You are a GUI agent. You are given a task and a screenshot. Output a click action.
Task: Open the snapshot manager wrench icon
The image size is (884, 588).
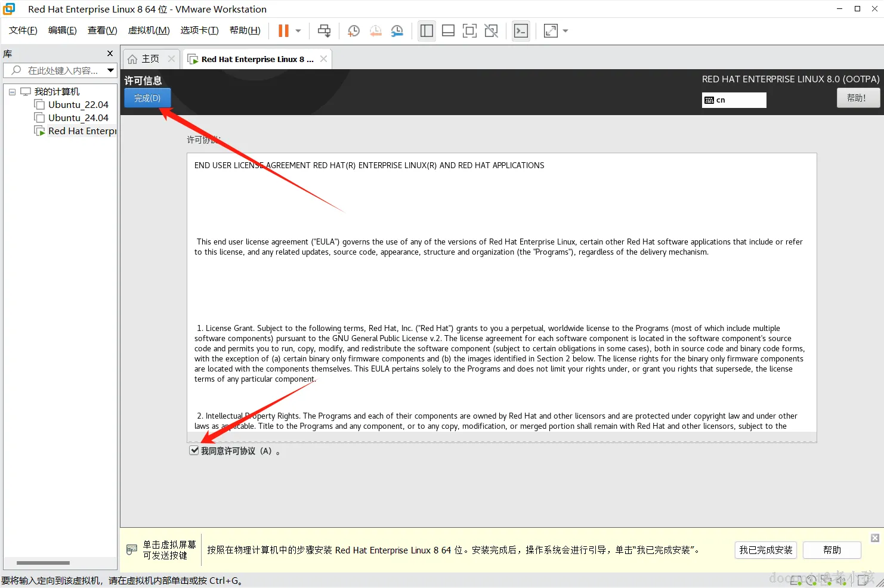point(397,31)
